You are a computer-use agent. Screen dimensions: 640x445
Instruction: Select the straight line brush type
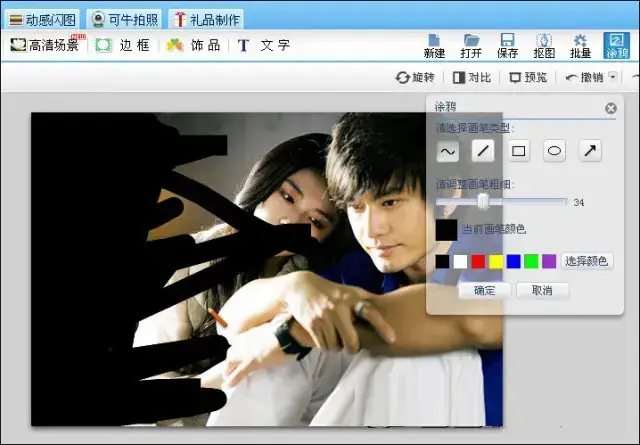click(483, 151)
